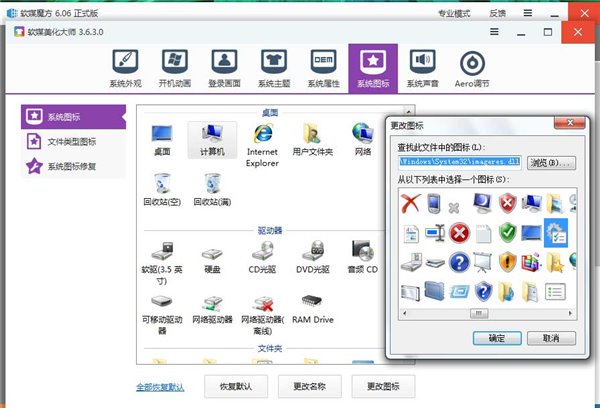Select the Internet Explorer icon
The height and width of the screenshot is (408, 600).
click(x=262, y=145)
